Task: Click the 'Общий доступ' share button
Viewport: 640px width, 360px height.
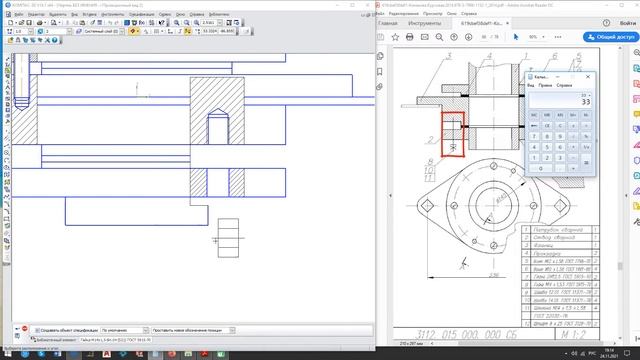Action: pyautogui.click(x=611, y=37)
